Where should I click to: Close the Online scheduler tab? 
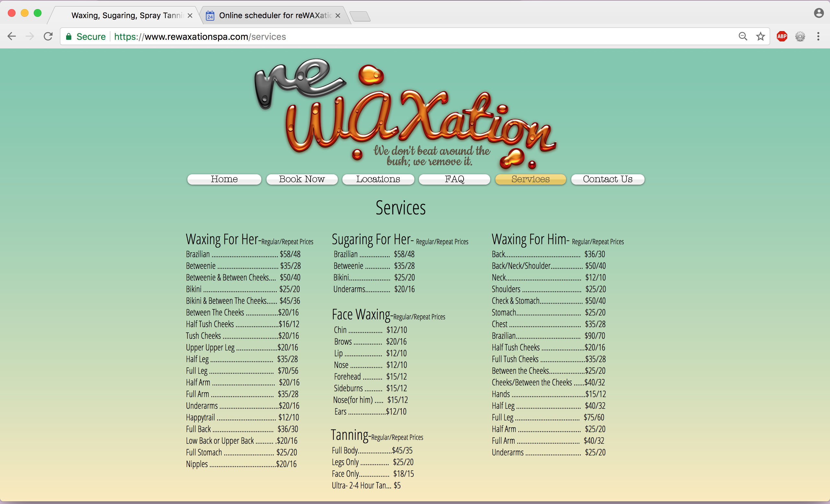[x=338, y=16]
